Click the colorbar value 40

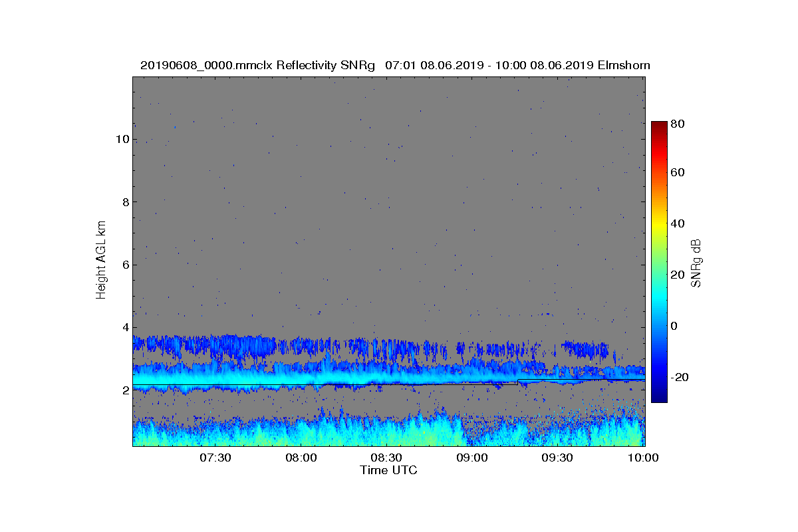678,223
